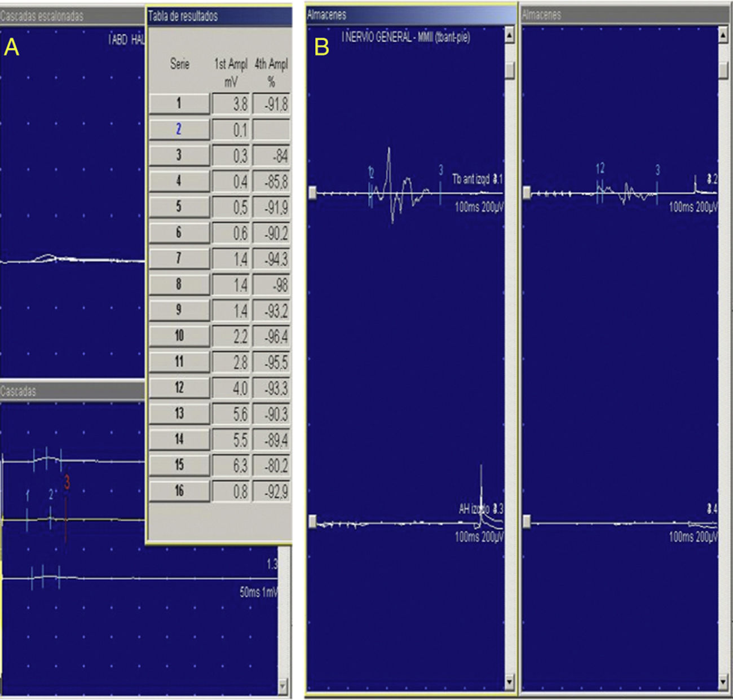This screenshot has width=733, height=700.
Task: Click Serie 12 first amplitude value 4.0
Action: click(232, 388)
